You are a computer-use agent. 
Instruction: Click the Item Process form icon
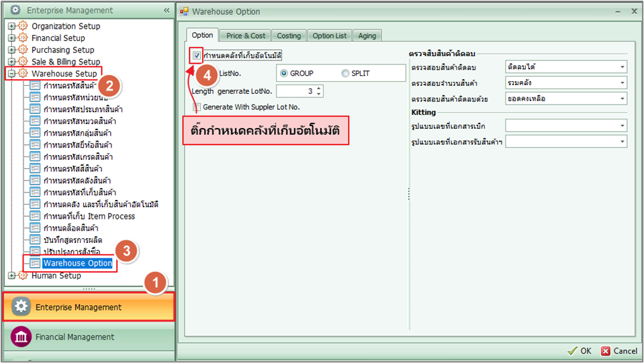(x=35, y=216)
